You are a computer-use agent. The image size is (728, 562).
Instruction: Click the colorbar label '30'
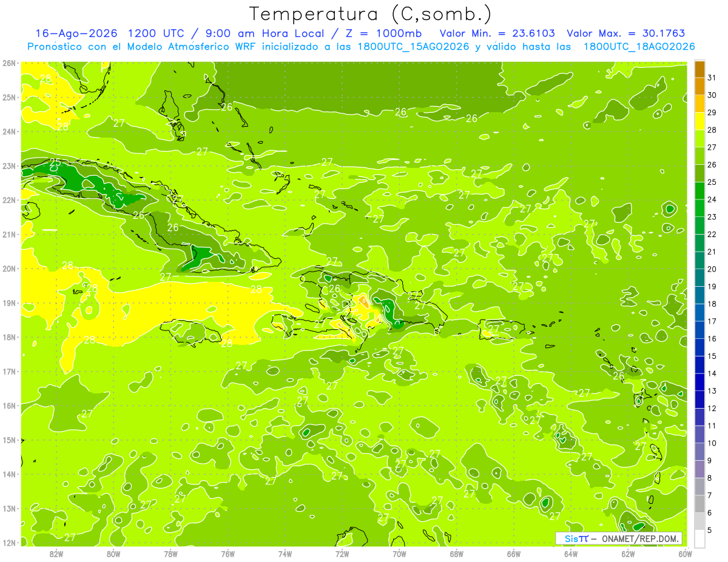tap(712, 95)
